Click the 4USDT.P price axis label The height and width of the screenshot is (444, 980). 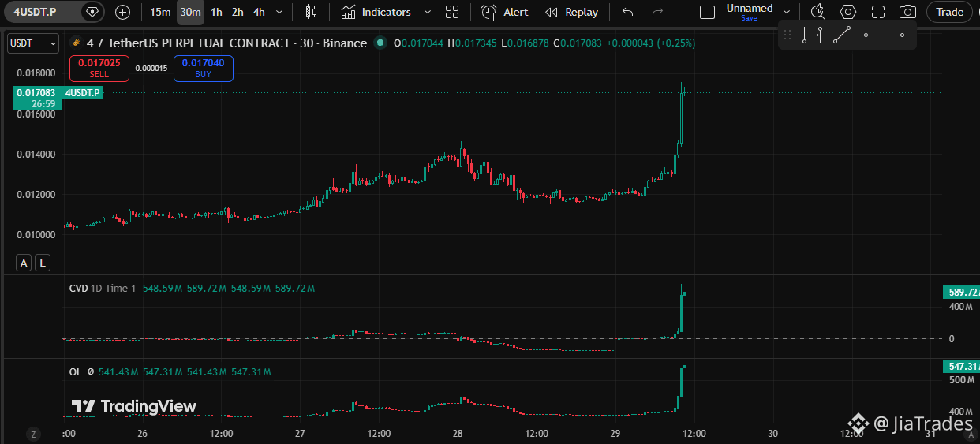(x=83, y=93)
